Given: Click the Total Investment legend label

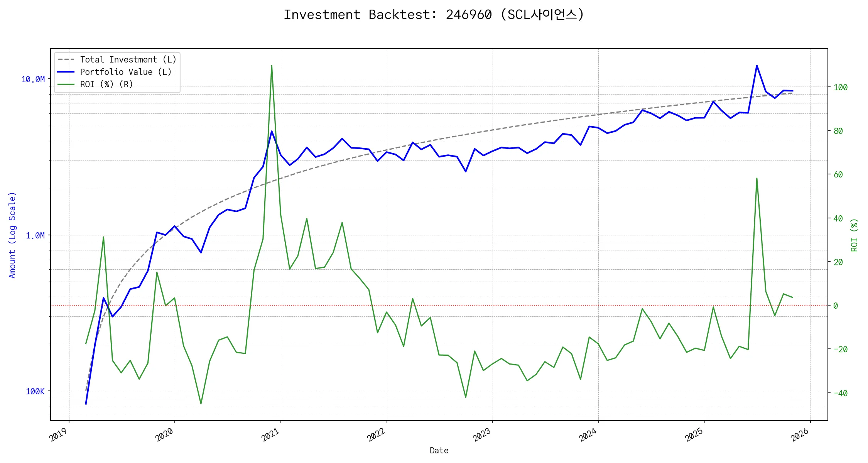Looking at the screenshot, I should tap(128, 59).
